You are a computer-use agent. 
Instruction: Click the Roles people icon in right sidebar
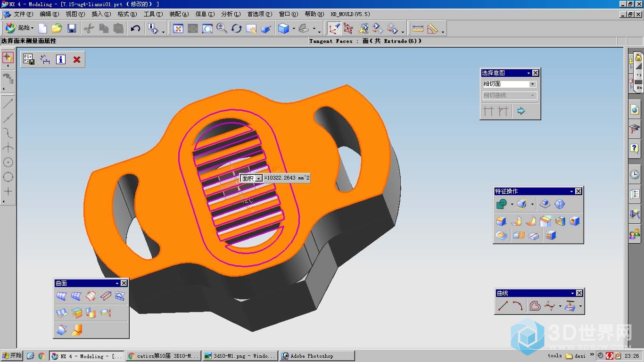coord(635,234)
